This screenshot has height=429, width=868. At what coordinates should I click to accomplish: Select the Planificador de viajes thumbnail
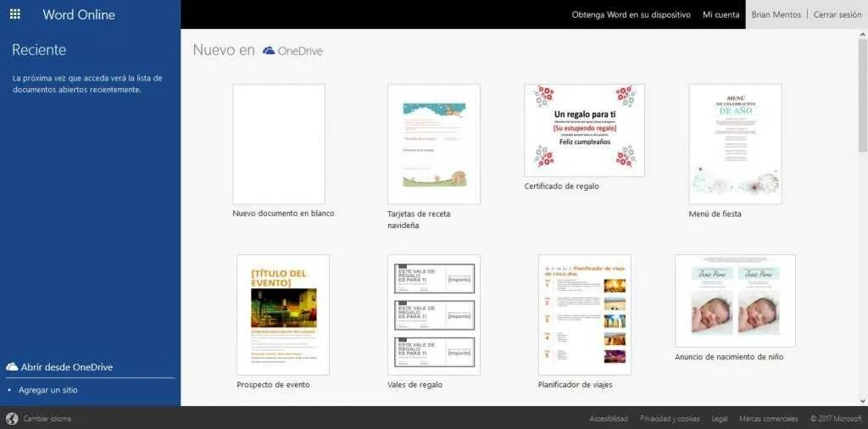(585, 315)
